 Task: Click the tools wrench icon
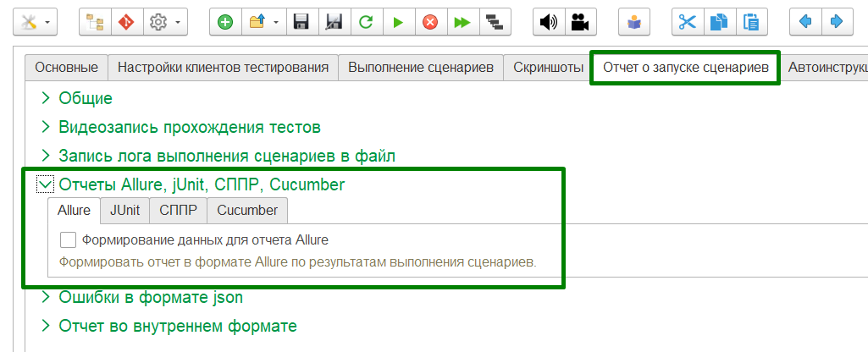28,22
